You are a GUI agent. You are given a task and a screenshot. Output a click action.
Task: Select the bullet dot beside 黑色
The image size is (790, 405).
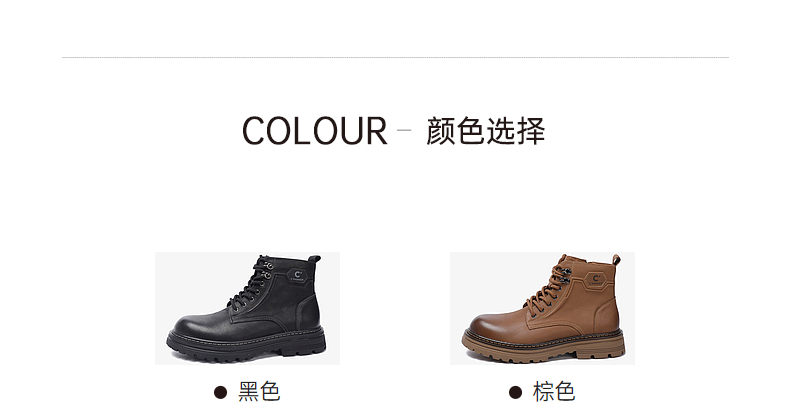220,392
